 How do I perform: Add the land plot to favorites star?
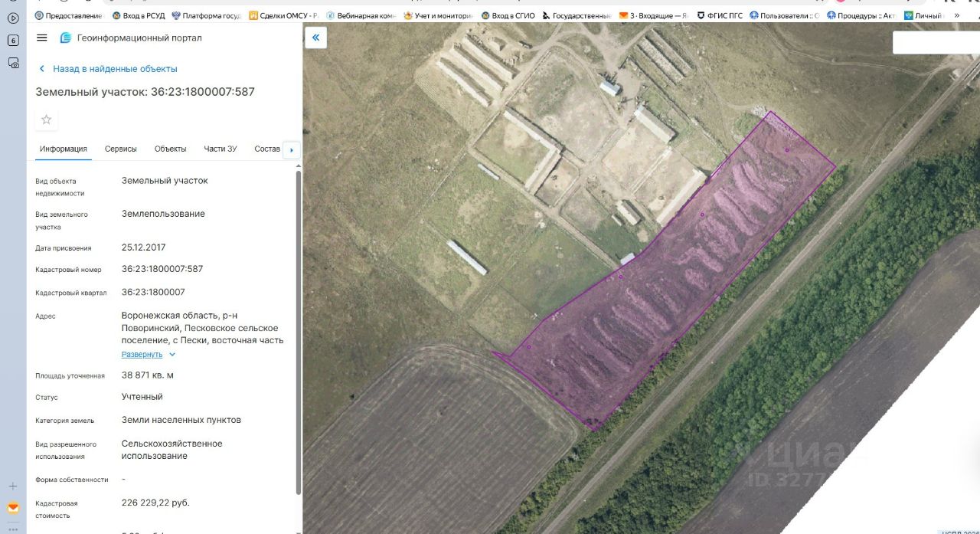point(47,120)
